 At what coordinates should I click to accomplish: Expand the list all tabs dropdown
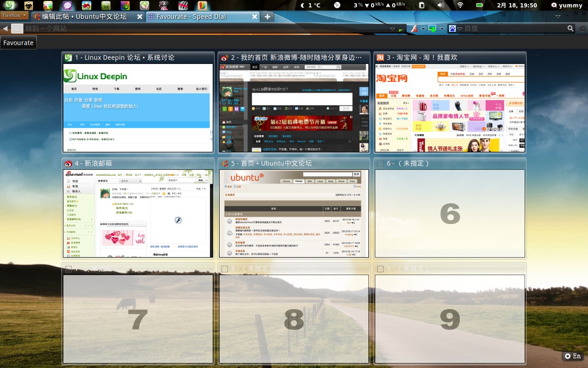558,17
